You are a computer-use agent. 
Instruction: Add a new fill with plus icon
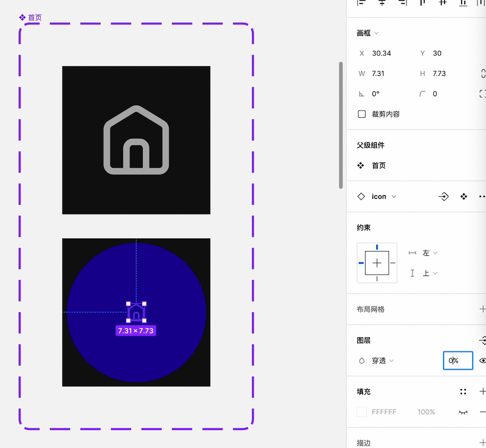[x=482, y=392]
